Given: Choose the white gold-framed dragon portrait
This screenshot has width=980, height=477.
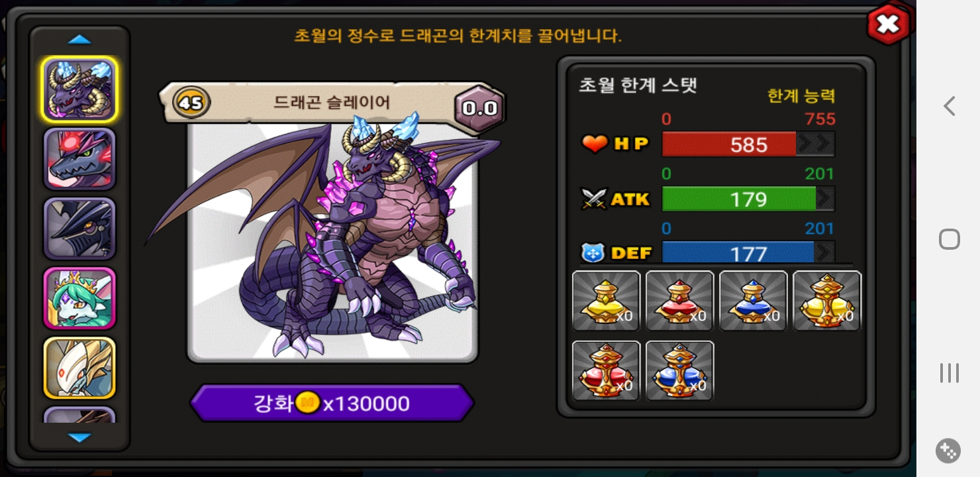Looking at the screenshot, I should click(79, 368).
